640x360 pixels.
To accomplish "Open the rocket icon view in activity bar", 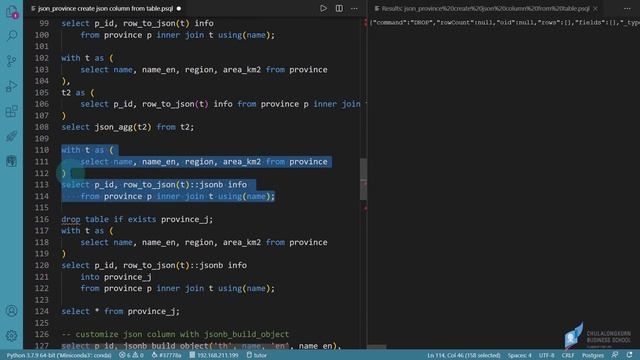I will 11,136.
